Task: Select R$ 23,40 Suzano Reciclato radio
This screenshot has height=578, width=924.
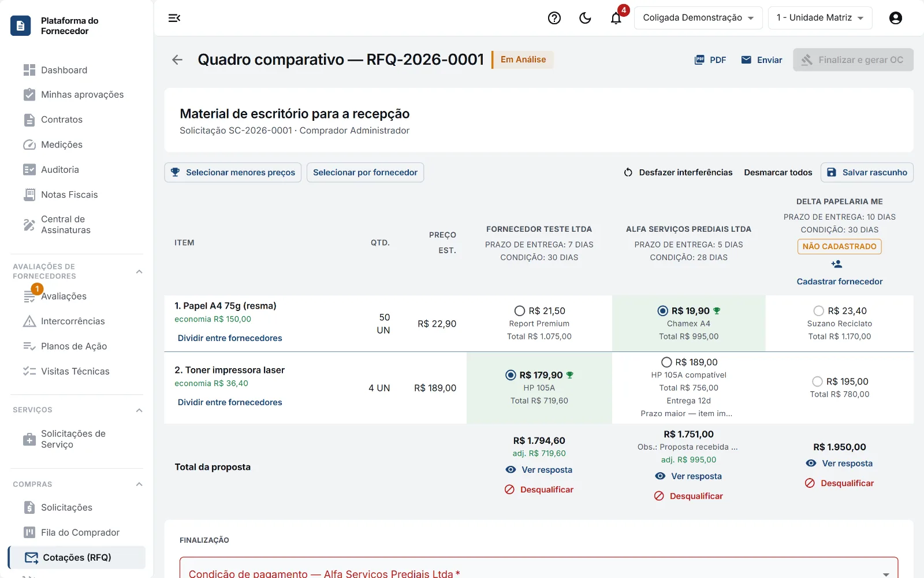Action: [819, 311]
